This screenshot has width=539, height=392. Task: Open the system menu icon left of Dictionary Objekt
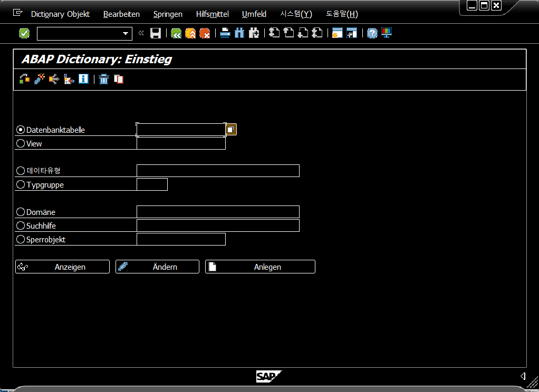pyautogui.click(x=17, y=13)
